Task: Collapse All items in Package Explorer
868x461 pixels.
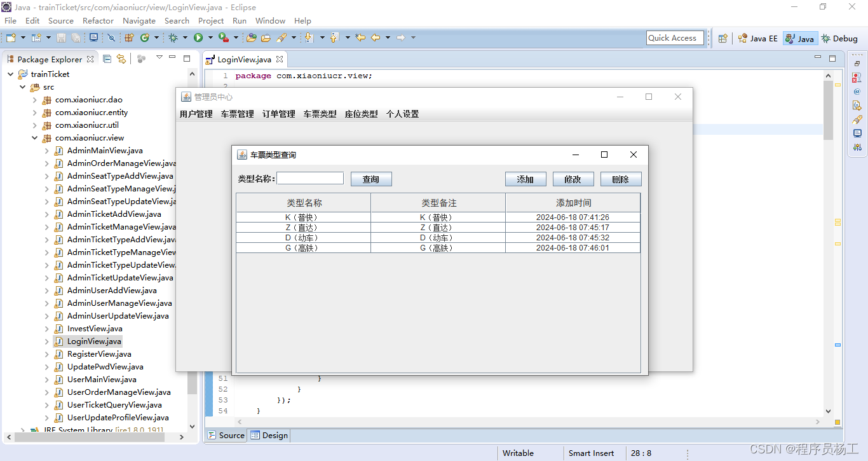Action: coord(107,58)
